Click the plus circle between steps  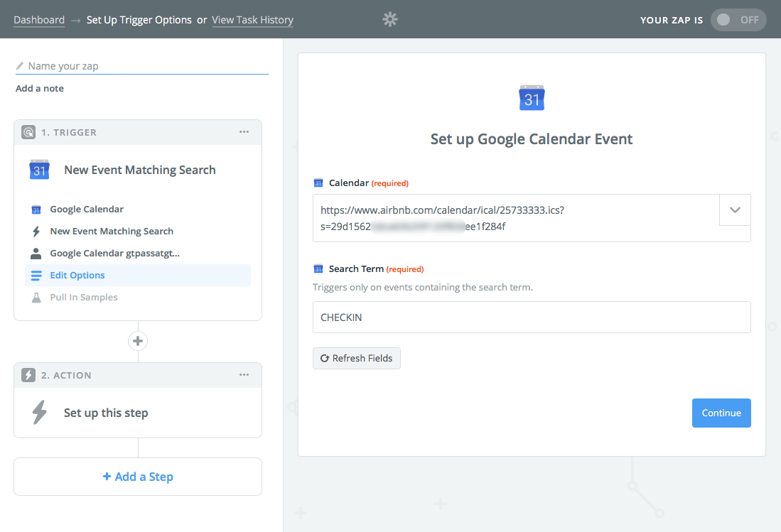(x=138, y=341)
